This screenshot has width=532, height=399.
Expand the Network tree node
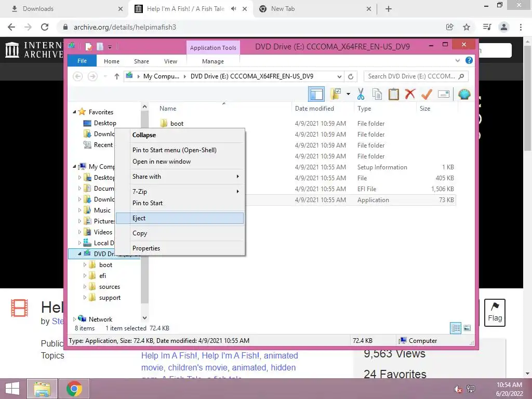point(74,320)
